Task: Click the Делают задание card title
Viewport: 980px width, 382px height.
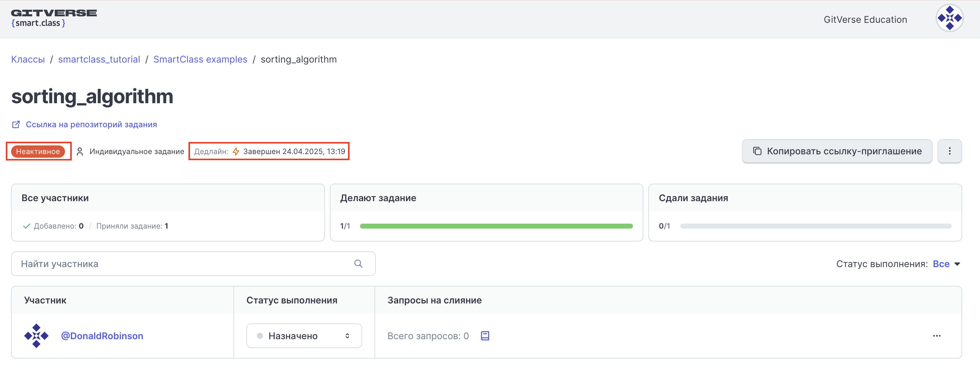Action: click(x=378, y=198)
